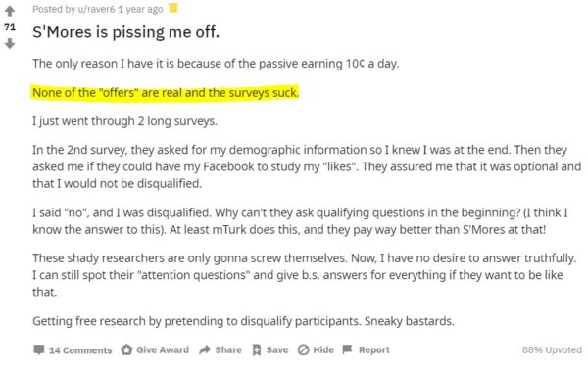The image size is (588, 372).
Task: Click the Save bookmark icon
Action: 257,349
